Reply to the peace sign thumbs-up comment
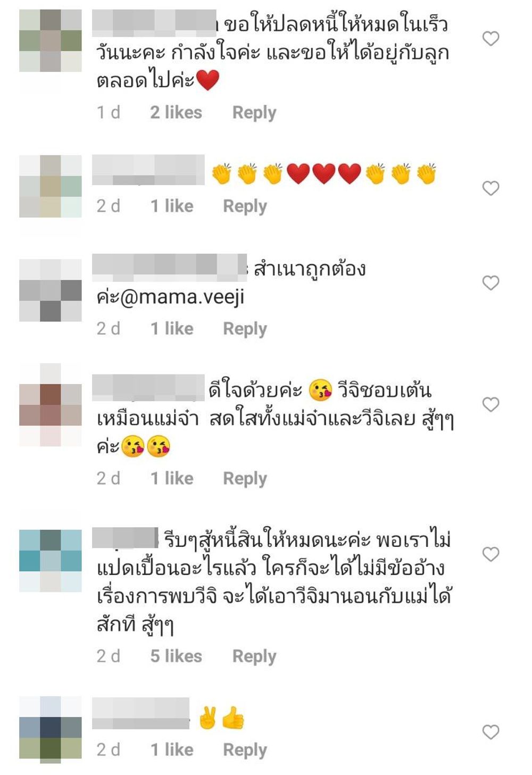The height and width of the screenshot is (775, 532). [245, 750]
